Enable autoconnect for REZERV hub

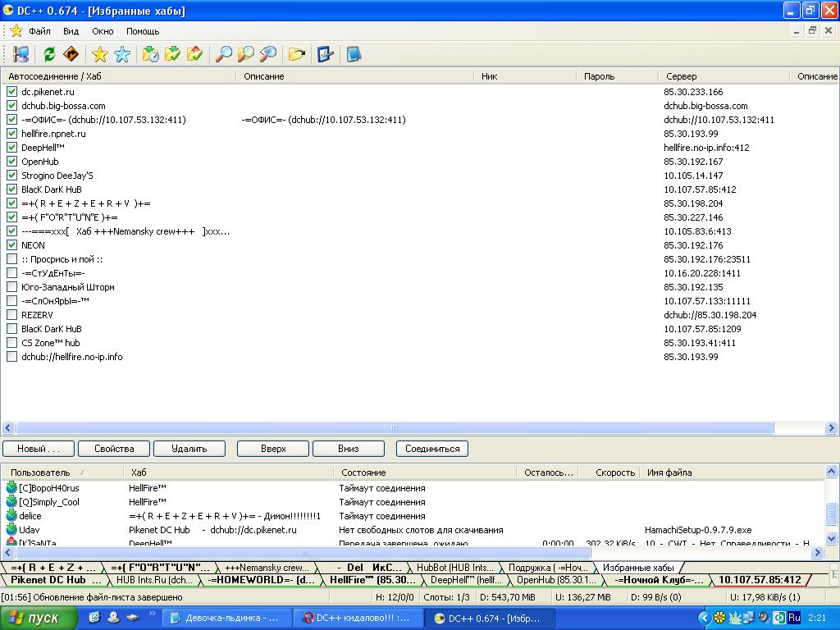point(11,315)
